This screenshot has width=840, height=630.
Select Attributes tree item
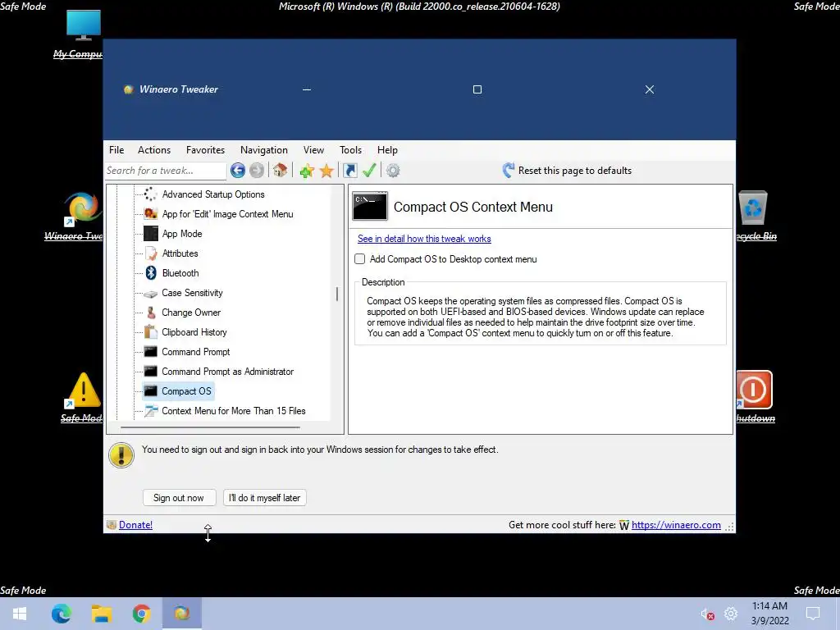180,253
